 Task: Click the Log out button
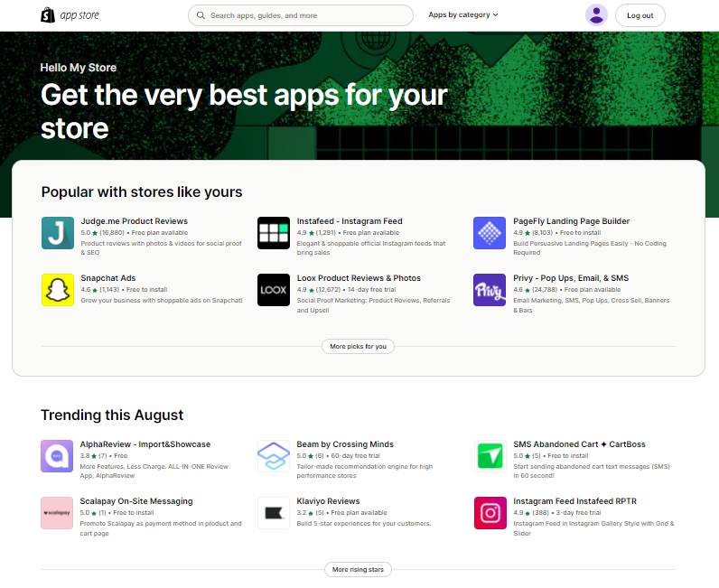(640, 15)
